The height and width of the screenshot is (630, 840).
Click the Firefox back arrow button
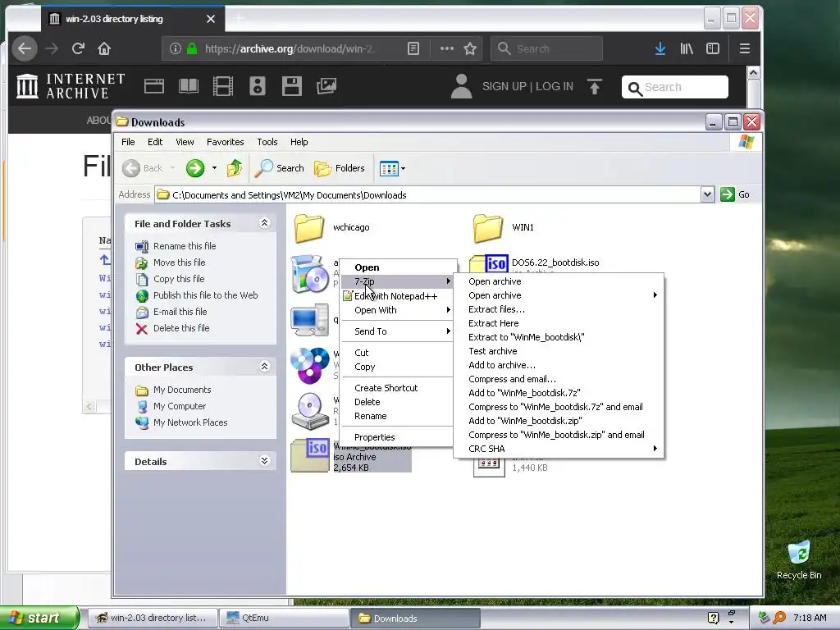25,48
